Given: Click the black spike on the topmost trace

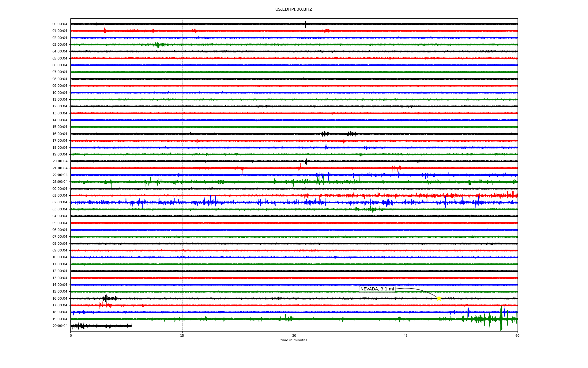Looking at the screenshot, I should click(x=305, y=24).
